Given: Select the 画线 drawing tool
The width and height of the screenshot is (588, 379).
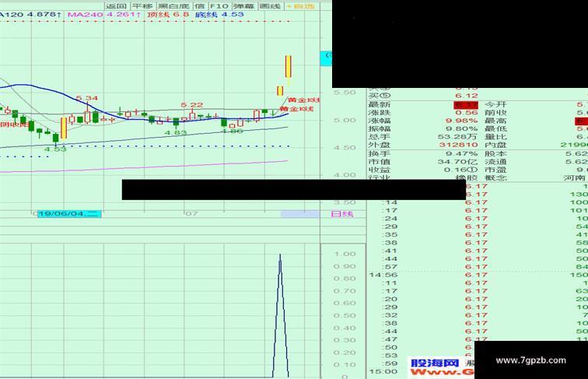Looking at the screenshot, I should (270, 6).
